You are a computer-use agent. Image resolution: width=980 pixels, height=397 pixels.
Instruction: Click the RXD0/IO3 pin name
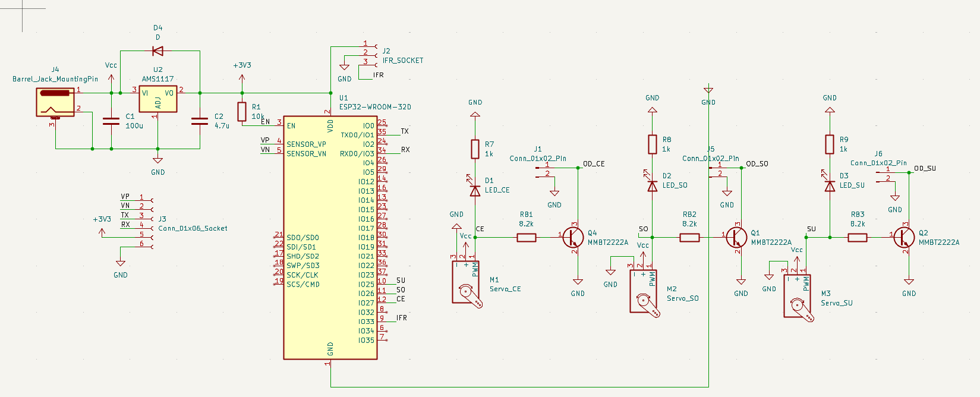click(357, 154)
